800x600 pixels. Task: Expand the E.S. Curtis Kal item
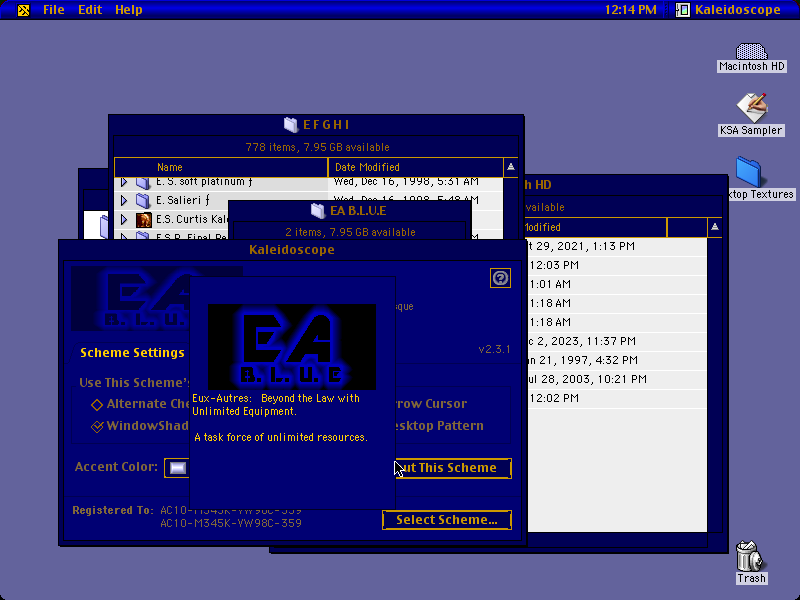tap(123, 219)
